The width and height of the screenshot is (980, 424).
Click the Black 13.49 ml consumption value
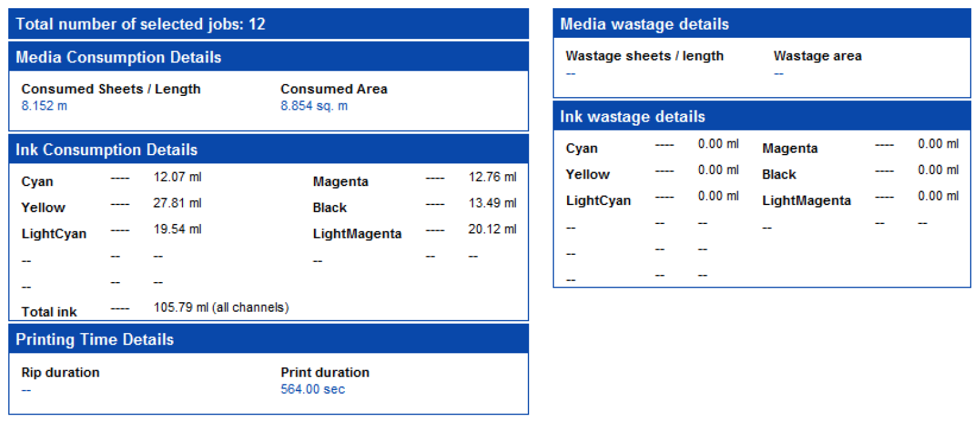point(493,203)
